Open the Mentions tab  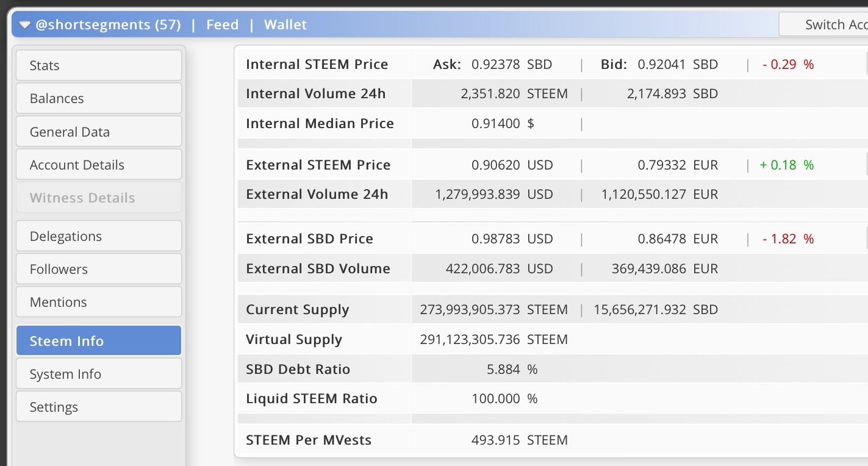tap(99, 302)
